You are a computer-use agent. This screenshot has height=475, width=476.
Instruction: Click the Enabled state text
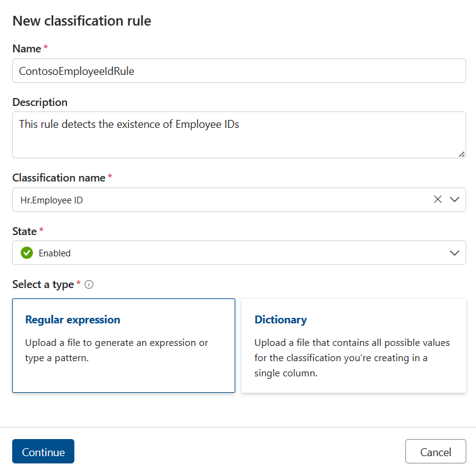pyautogui.click(x=55, y=253)
